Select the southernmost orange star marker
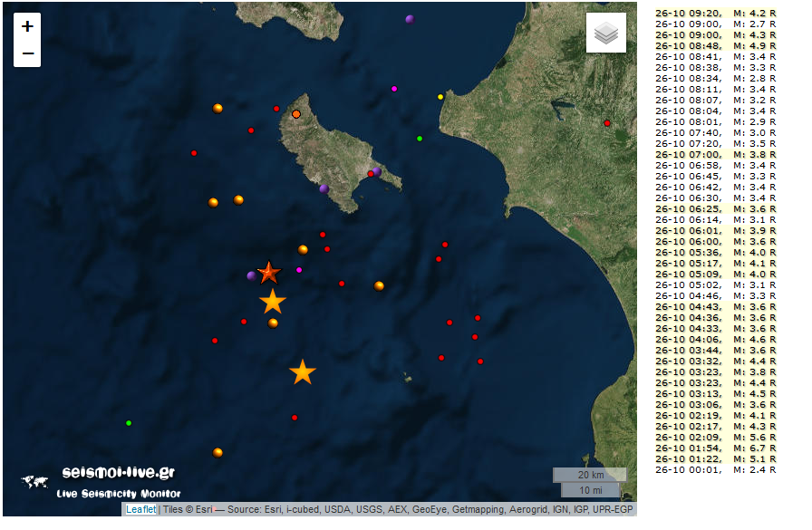The width and height of the screenshot is (812, 530). [x=303, y=372]
